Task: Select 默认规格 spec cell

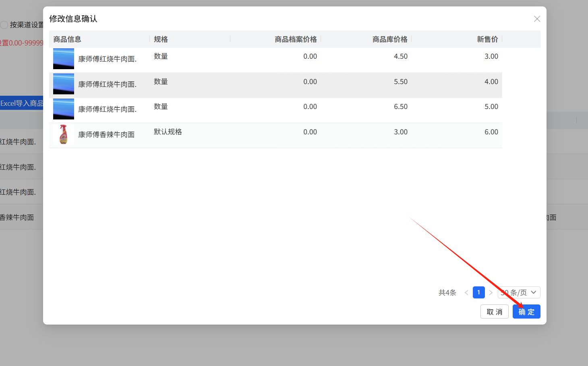Action: (x=168, y=132)
